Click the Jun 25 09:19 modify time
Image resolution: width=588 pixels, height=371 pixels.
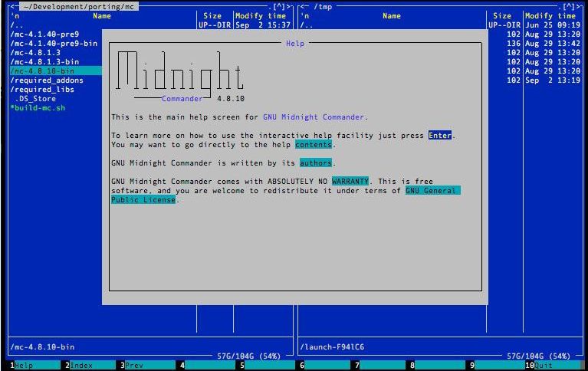point(553,25)
